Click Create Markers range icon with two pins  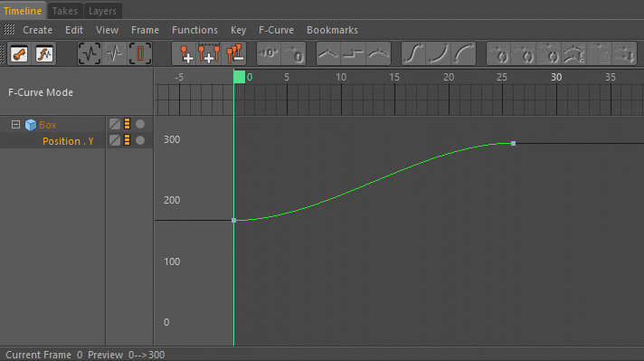(x=209, y=53)
